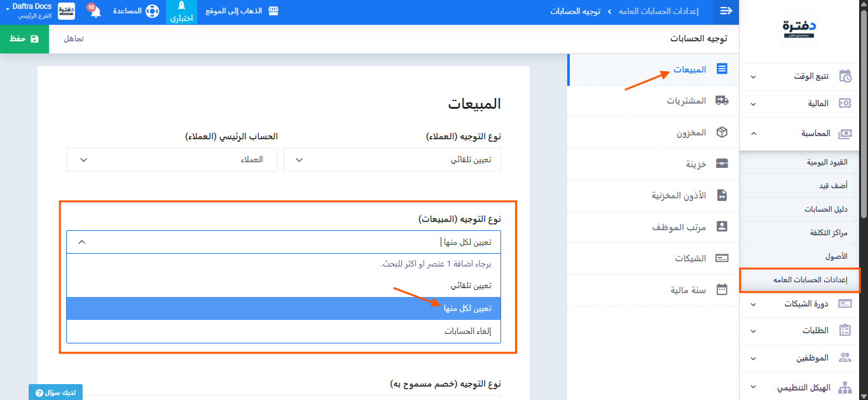Click the سنة مالية calendar icon
The width and height of the screenshot is (868, 400).
point(722,289)
